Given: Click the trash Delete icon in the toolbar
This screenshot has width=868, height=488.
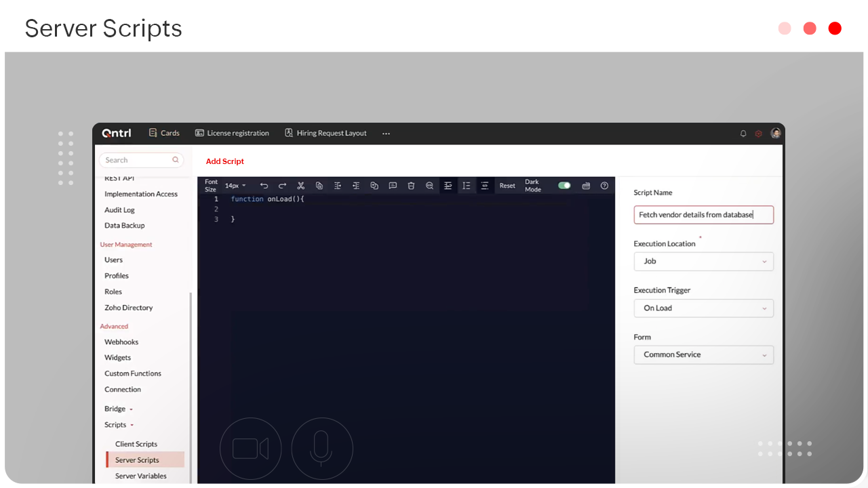Looking at the screenshot, I should point(411,186).
